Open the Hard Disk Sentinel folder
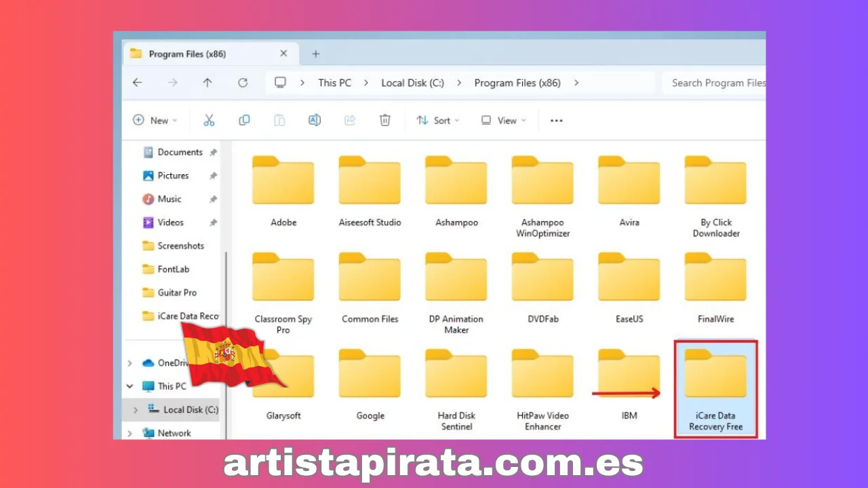Image resolution: width=868 pixels, height=488 pixels. point(456,390)
